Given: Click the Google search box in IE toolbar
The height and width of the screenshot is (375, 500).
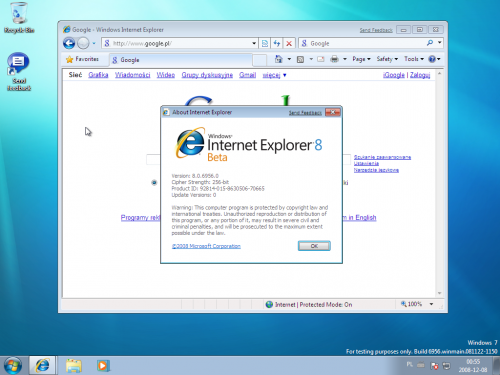Looking at the screenshot, I should pyautogui.click(x=362, y=43).
